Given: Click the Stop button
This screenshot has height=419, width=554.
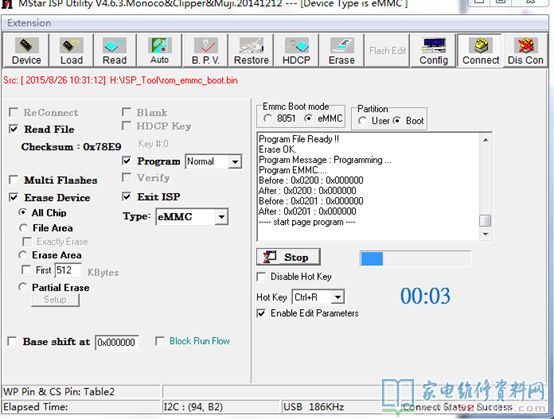Looking at the screenshot, I should (288, 257).
